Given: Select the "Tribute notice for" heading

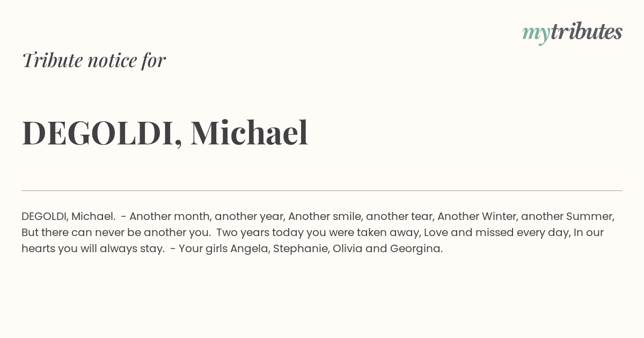Looking at the screenshot, I should coord(94,60).
